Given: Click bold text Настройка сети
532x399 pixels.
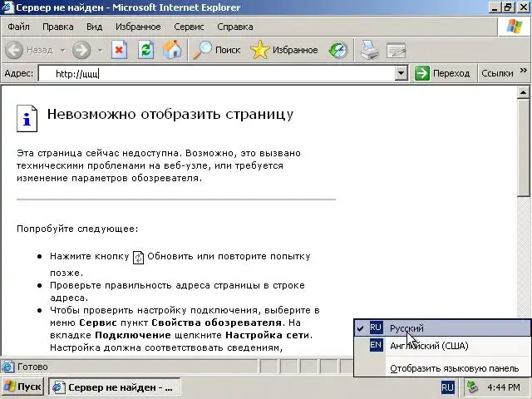Looking at the screenshot, I should pos(268,335).
